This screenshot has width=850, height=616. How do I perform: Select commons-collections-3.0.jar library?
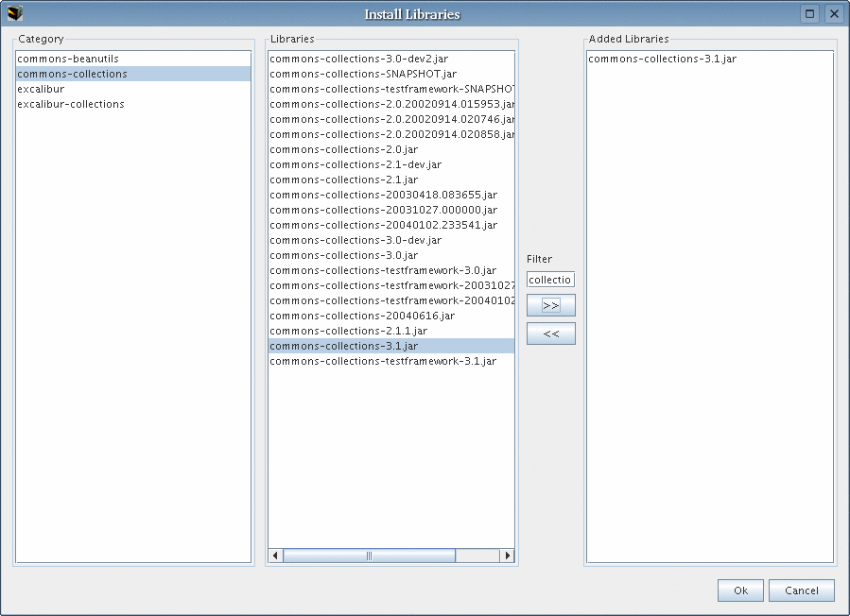(390, 256)
